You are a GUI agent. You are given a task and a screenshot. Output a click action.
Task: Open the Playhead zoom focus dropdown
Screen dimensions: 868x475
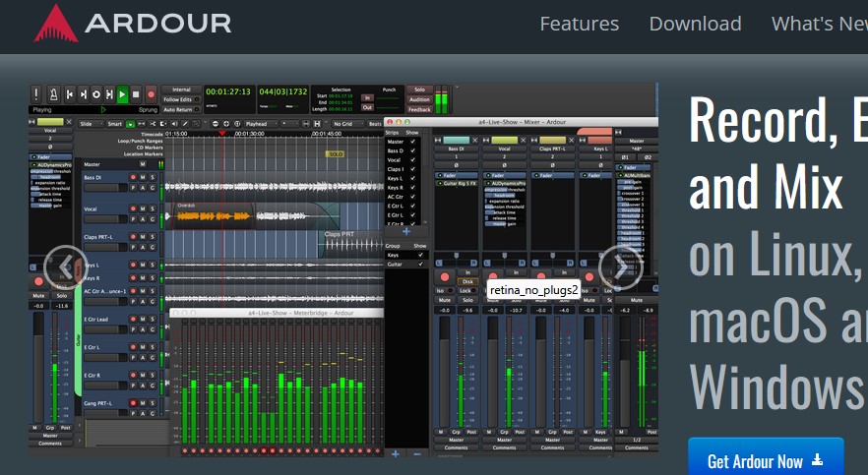(x=260, y=124)
